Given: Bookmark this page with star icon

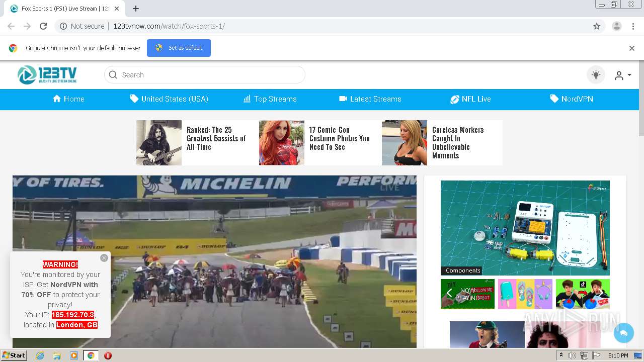Looking at the screenshot, I should (x=597, y=26).
